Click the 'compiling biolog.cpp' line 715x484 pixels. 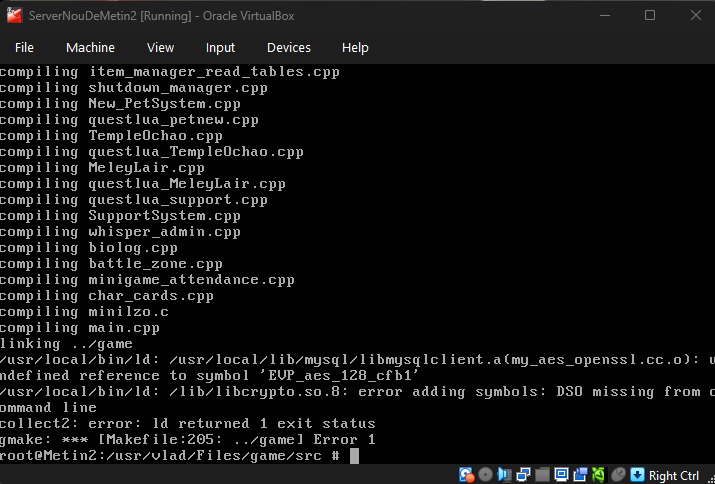click(x=88, y=248)
